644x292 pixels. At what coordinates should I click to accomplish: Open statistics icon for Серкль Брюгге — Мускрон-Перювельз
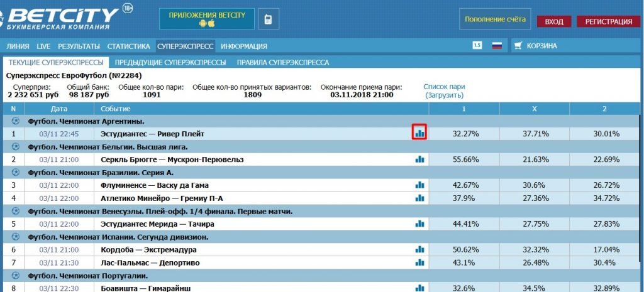pos(419,159)
